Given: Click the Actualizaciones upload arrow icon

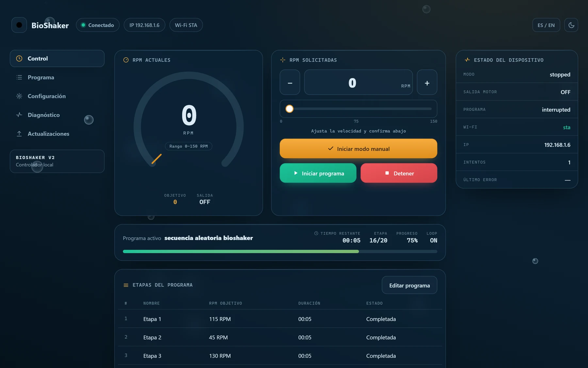Looking at the screenshot, I should [19, 134].
